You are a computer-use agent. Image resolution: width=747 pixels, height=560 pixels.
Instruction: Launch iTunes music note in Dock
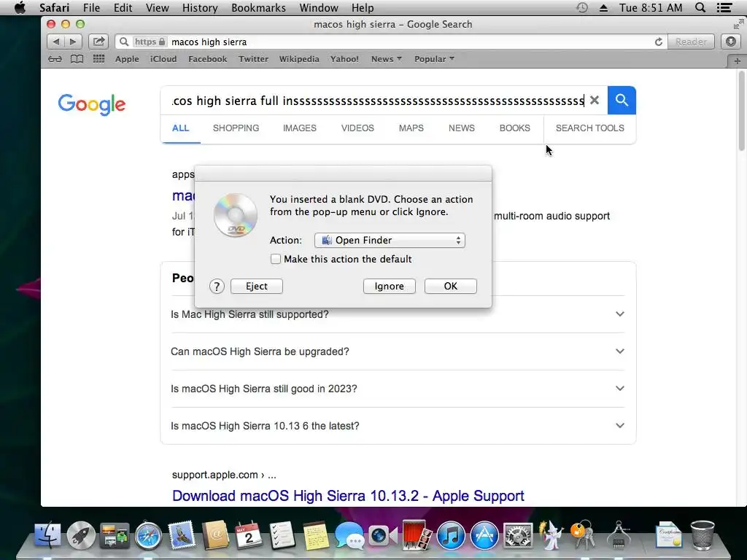coord(451,535)
